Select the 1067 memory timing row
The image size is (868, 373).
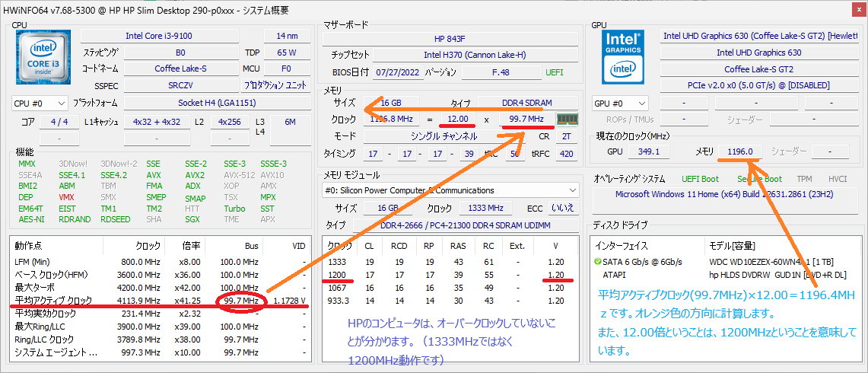(x=450, y=288)
